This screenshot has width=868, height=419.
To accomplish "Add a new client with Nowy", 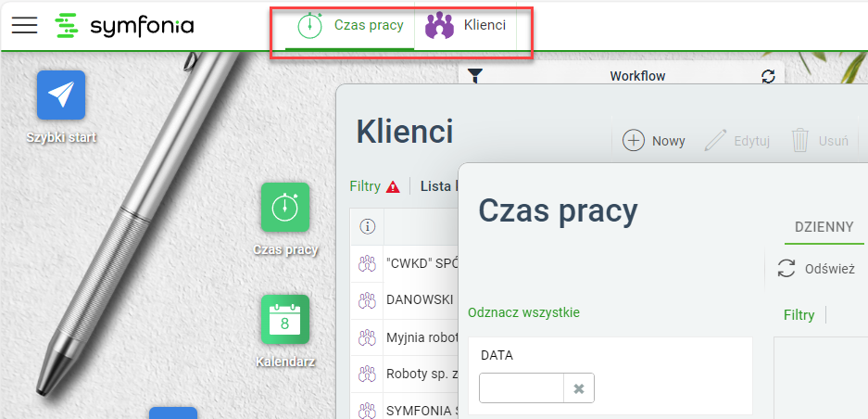I will tap(654, 141).
